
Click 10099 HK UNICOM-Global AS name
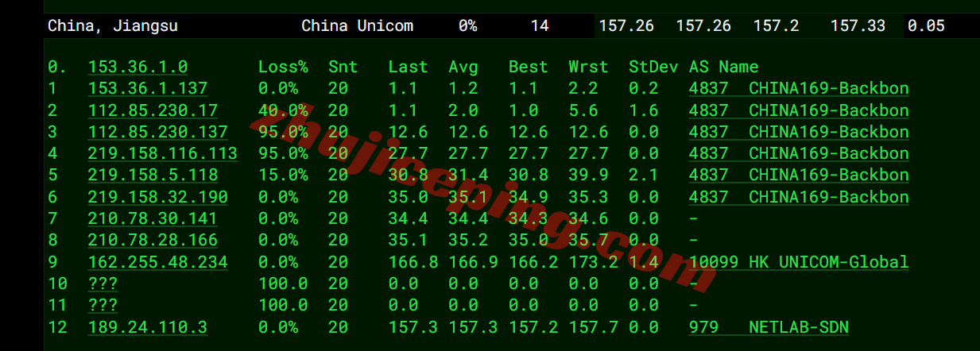[x=799, y=262]
